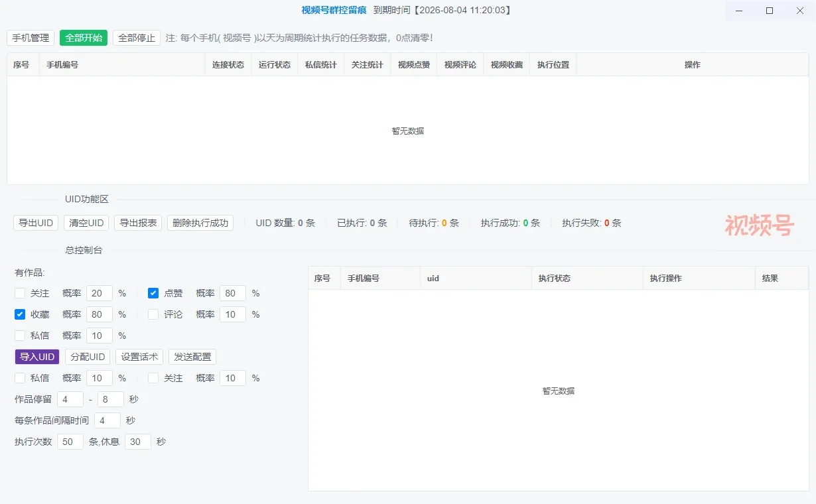Click the 执行成功 count text
The height and width of the screenshot is (504, 816).
tap(510, 223)
